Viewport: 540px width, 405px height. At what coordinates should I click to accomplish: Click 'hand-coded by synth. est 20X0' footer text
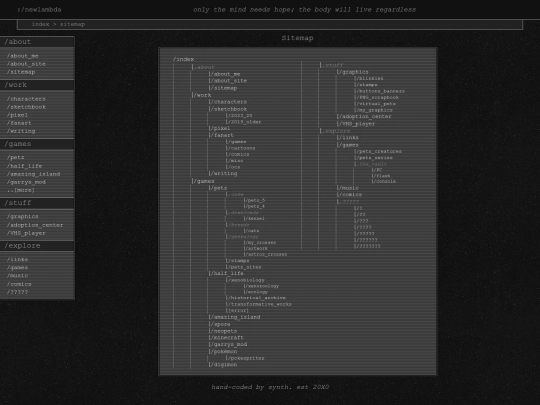270,387
